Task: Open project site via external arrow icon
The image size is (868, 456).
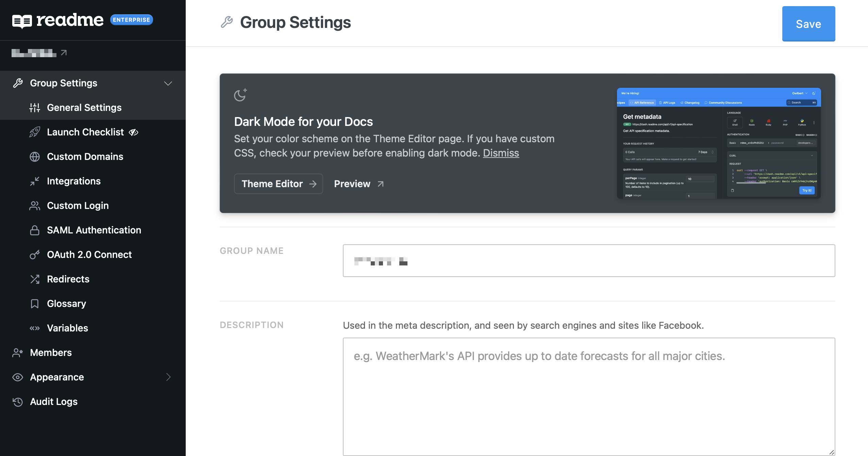Action: [64, 53]
